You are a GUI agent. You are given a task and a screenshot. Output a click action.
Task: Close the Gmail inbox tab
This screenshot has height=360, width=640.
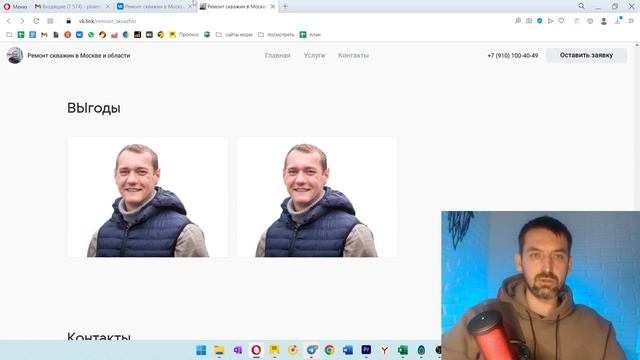tap(108, 7)
